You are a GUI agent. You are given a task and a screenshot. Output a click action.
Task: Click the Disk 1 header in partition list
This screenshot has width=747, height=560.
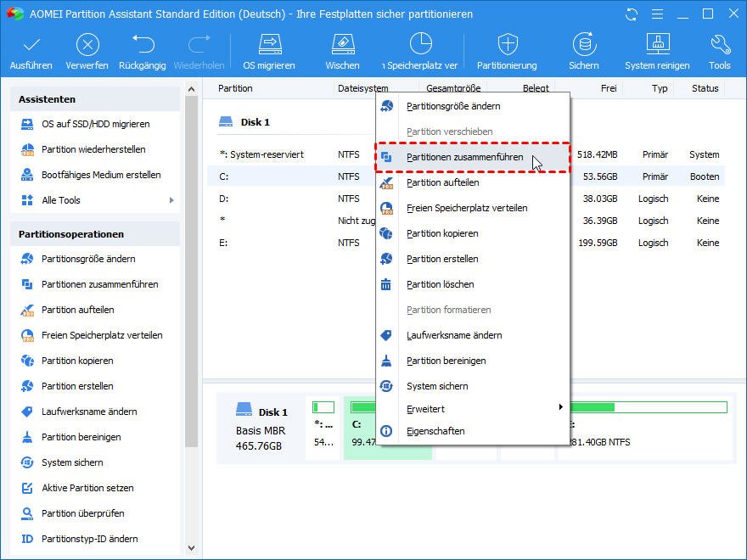244,122
